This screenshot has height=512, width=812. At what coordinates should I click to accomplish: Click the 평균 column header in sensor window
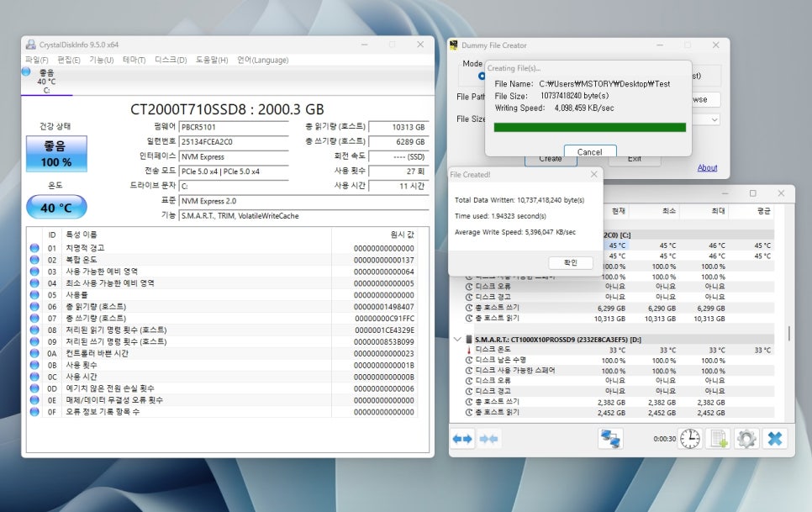pos(763,211)
